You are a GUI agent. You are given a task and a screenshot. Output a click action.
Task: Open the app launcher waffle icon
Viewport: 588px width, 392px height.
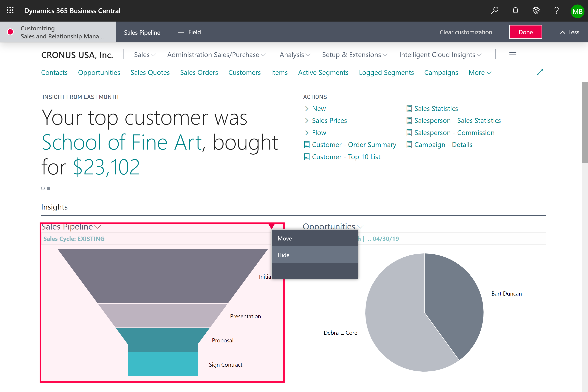coord(10,11)
